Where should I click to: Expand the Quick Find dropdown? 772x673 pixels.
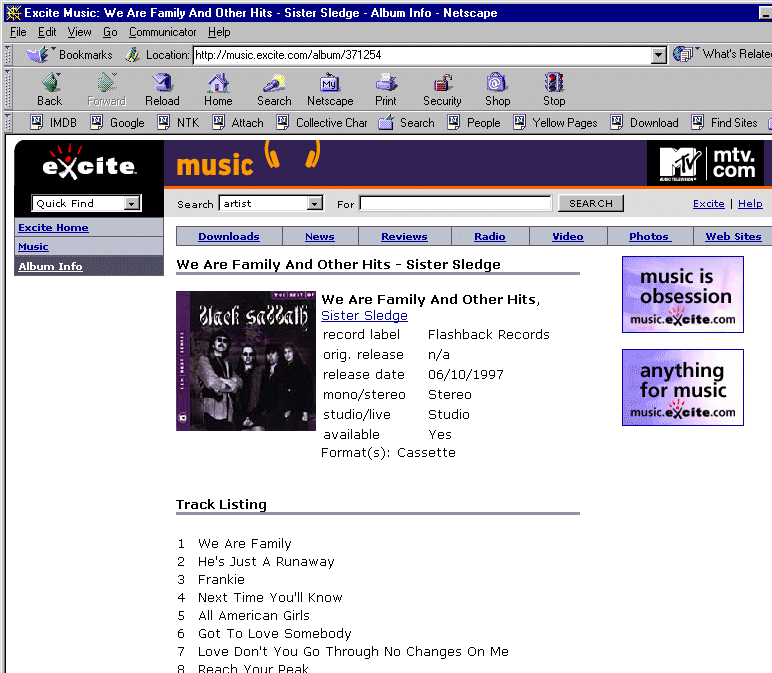[x=131, y=204]
